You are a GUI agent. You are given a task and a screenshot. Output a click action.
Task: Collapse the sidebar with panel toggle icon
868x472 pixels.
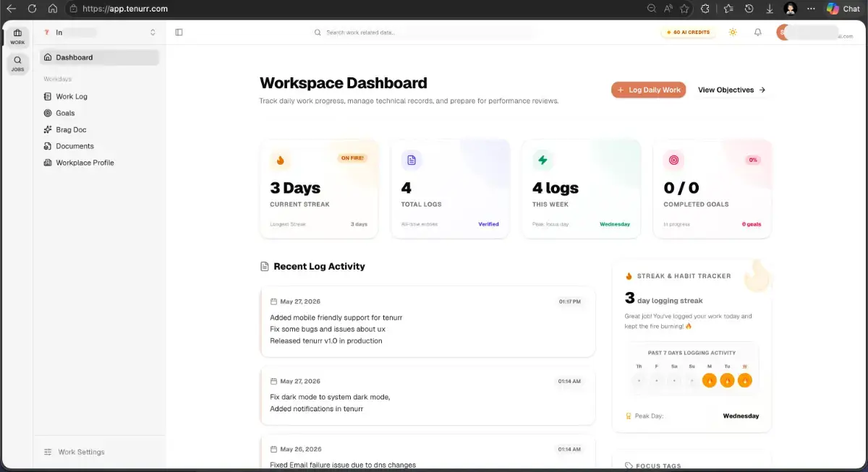coord(179,33)
